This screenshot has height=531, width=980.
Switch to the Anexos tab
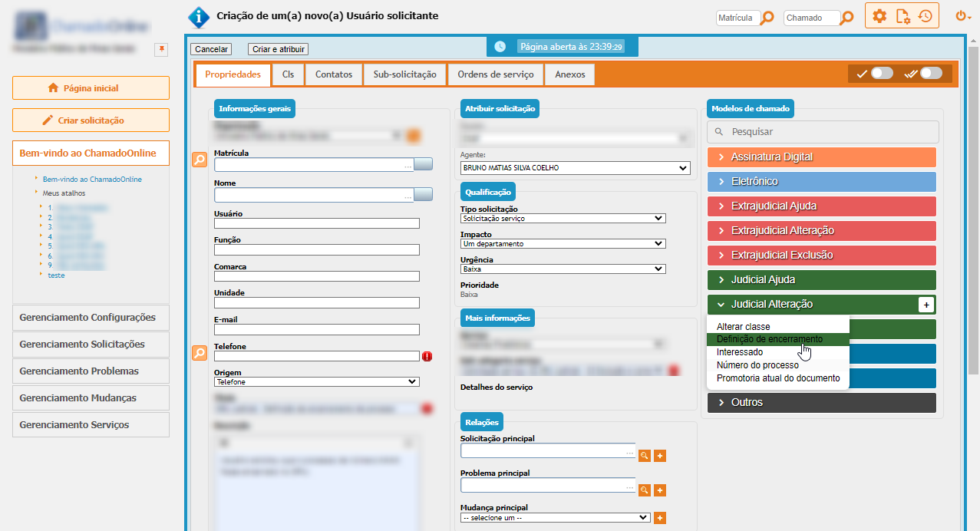(x=570, y=74)
